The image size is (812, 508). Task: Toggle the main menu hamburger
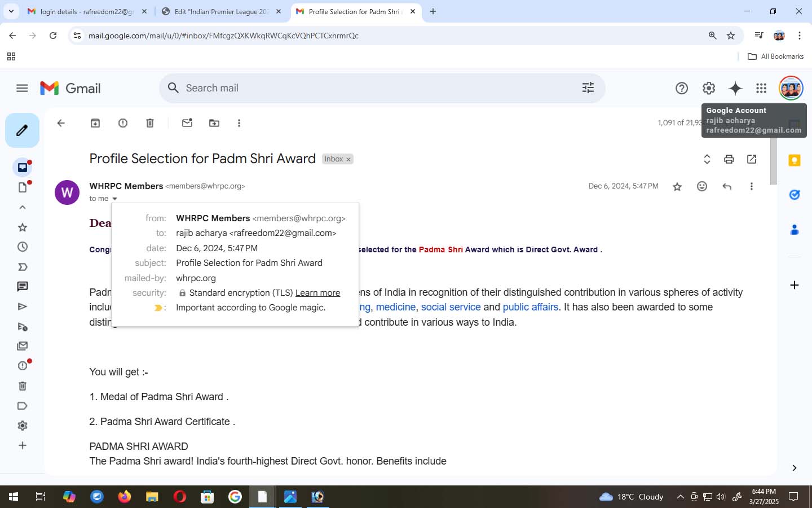point(22,88)
